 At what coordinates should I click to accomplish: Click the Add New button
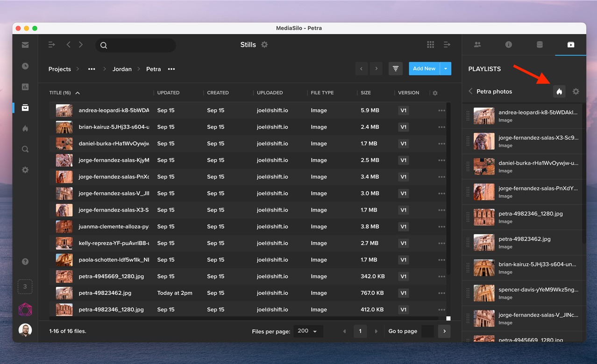pos(423,68)
